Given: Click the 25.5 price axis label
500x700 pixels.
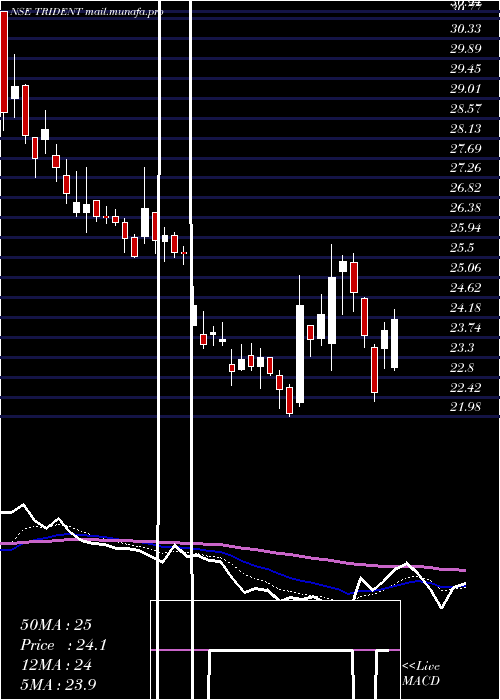Looking at the screenshot, I should [462, 248].
